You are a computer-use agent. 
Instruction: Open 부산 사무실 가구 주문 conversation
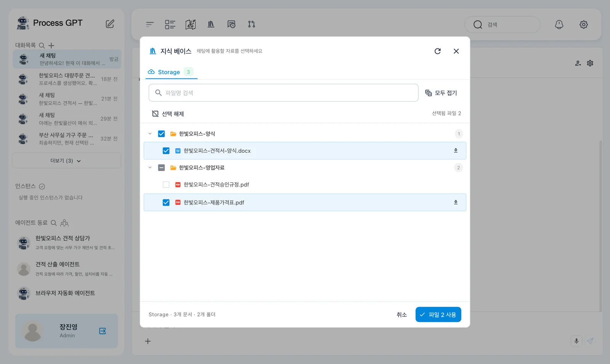[x=67, y=139]
